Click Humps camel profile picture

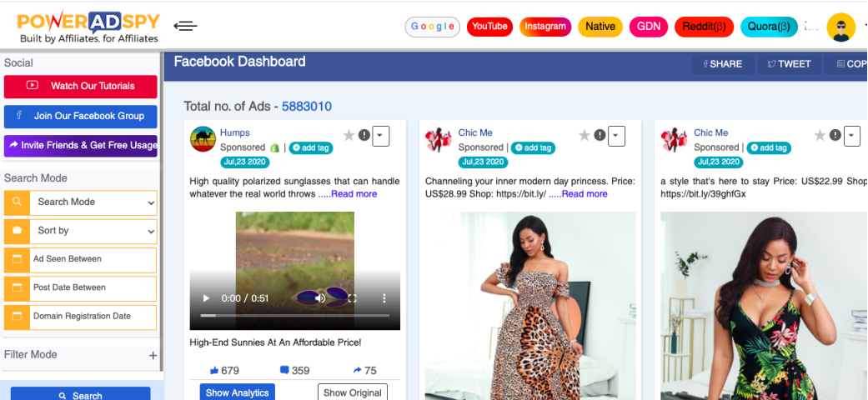point(203,139)
